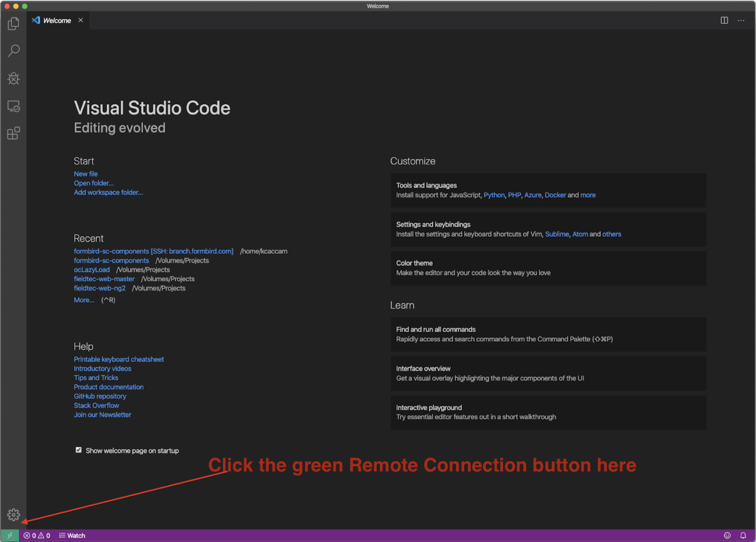
Task: Split the editor to the right
Action: [x=724, y=20]
